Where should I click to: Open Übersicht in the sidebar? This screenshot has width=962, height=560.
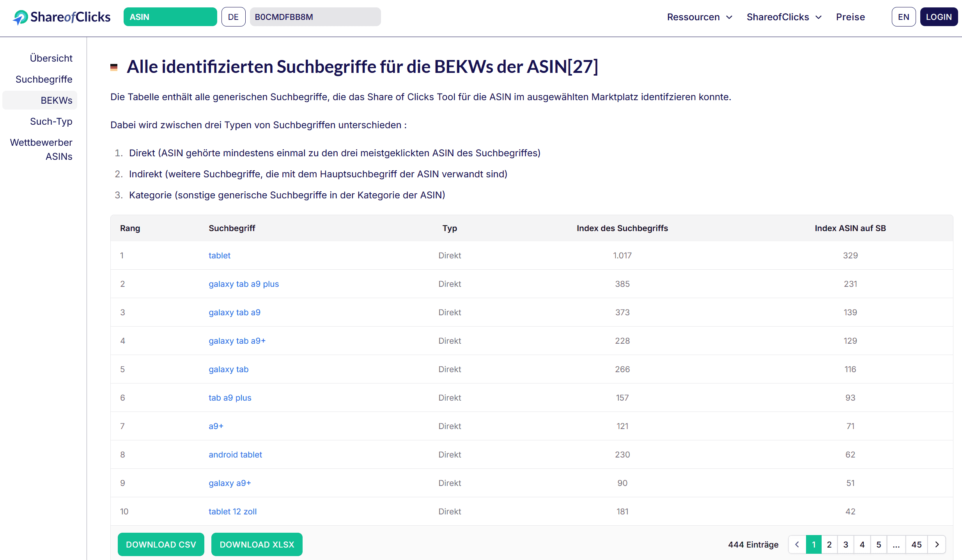(x=51, y=58)
